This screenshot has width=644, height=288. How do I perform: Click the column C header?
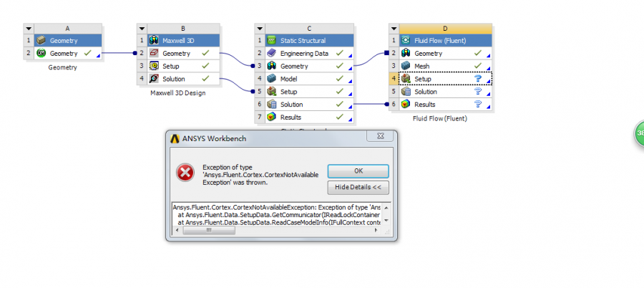(x=309, y=29)
